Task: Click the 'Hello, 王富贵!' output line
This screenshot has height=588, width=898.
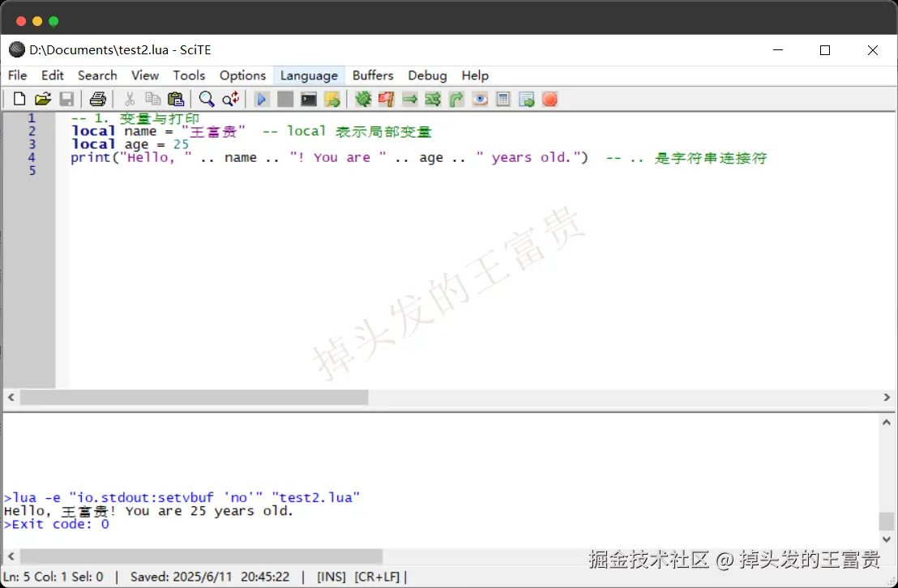Action: tap(148, 511)
